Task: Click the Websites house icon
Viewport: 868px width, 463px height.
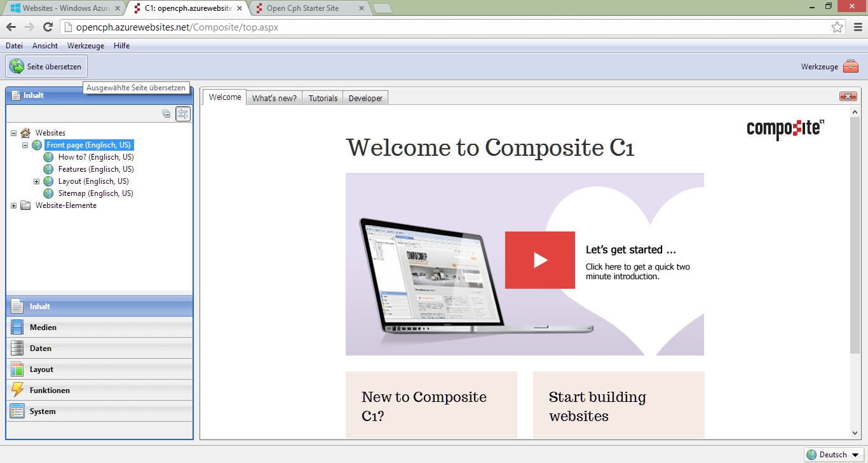Action: (25, 133)
